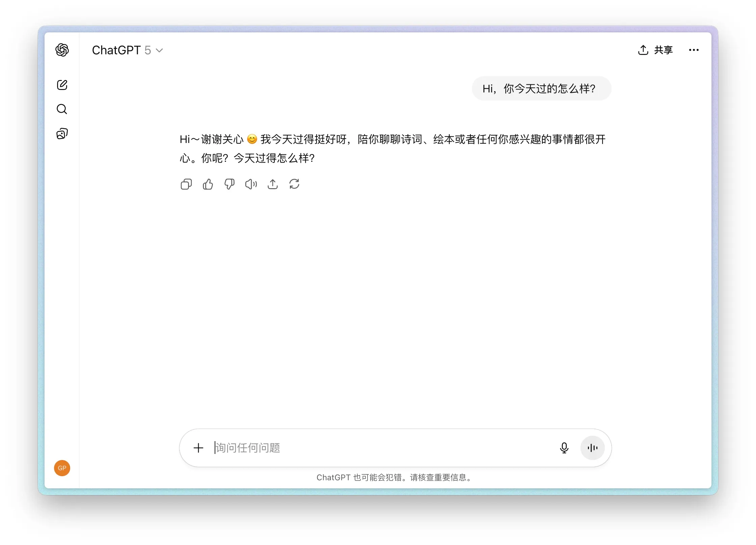This screenshot has height=545, width=756.
Task: Regenerate the response with the refresh icon
Action: click(x=294, y=184)
